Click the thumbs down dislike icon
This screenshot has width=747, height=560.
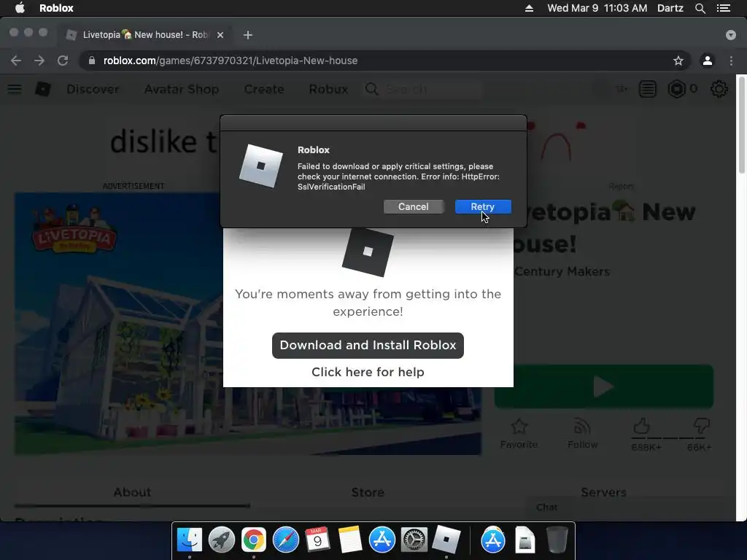coord(702,426)
